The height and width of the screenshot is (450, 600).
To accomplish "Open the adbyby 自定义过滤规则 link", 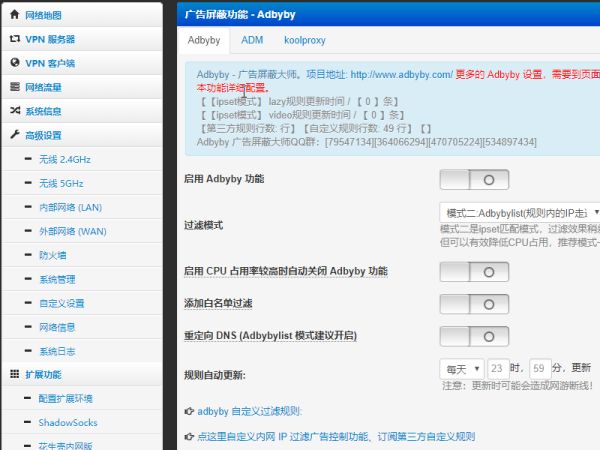I will [x=249, y=411].
